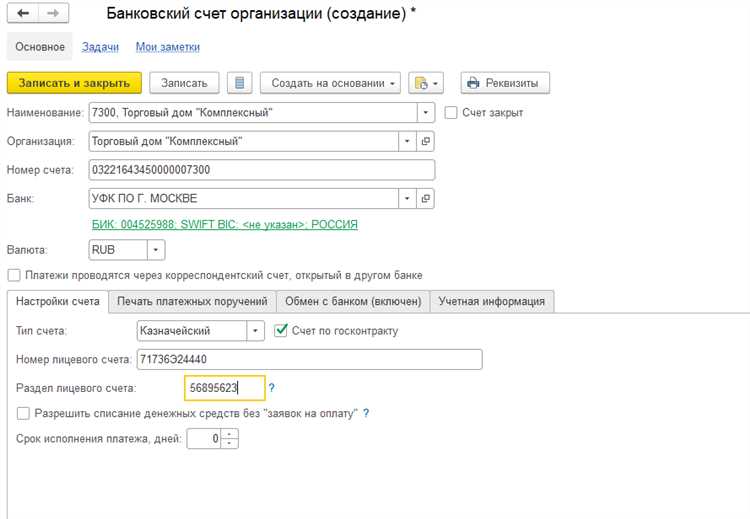
Task: Open the Организация field's open-form icon
Action: [426, 141]
